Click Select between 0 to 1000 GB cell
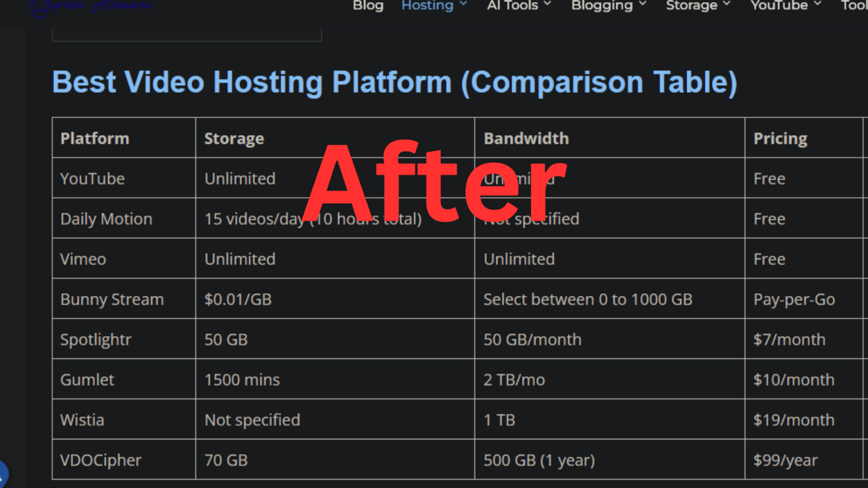This screenshot has height=488, width=868. [610, 299]
